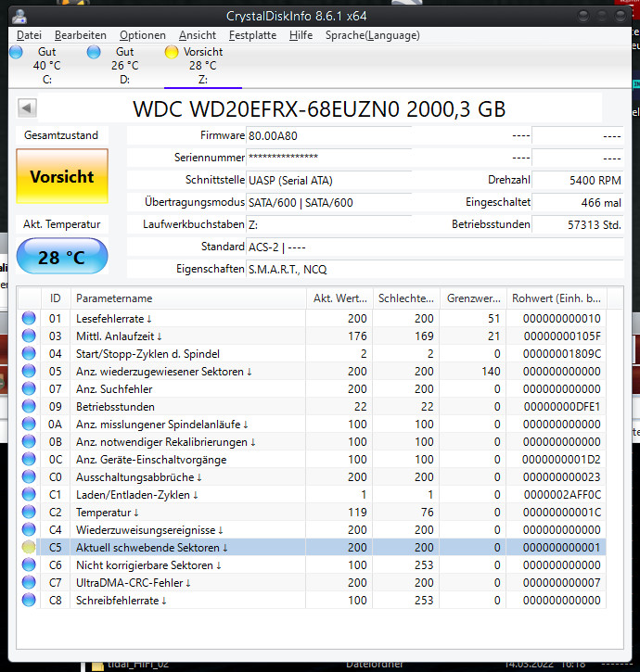This screenshot has width=640, height=672.
Task: Click status orb of Betriebsstunden 09 row
Action: pos(29,406)
